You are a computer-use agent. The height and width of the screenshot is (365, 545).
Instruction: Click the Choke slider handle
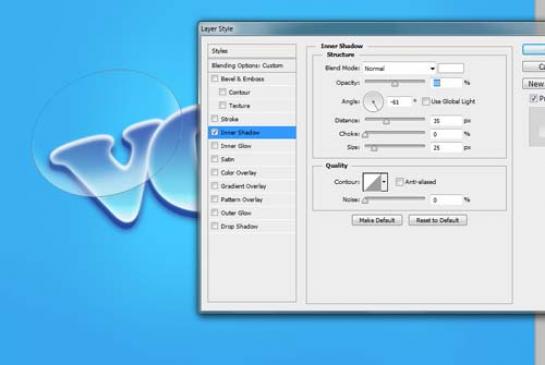365,135
